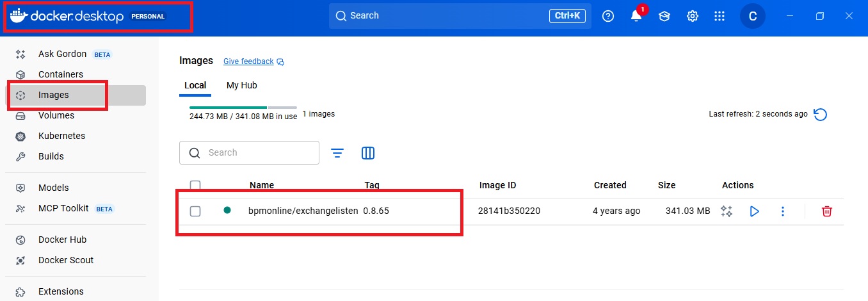Open MCP Toolkit in the sidebar

[76, 208]
